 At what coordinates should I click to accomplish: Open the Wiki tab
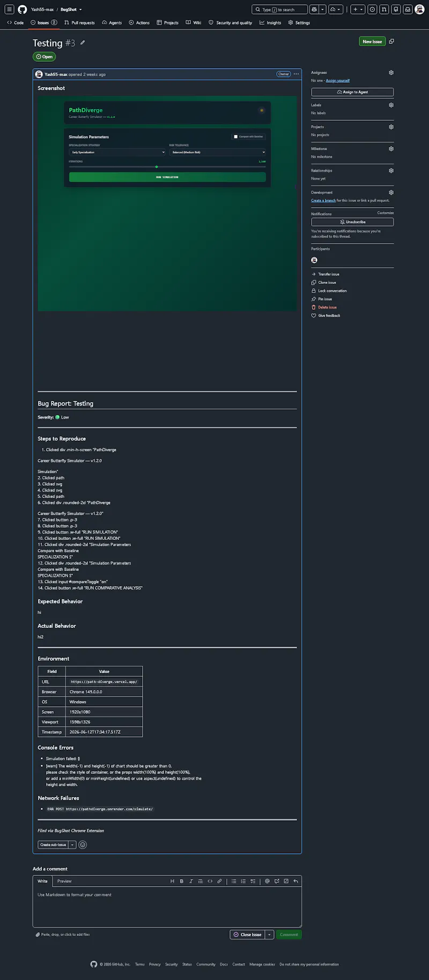[x=194, y=23]
